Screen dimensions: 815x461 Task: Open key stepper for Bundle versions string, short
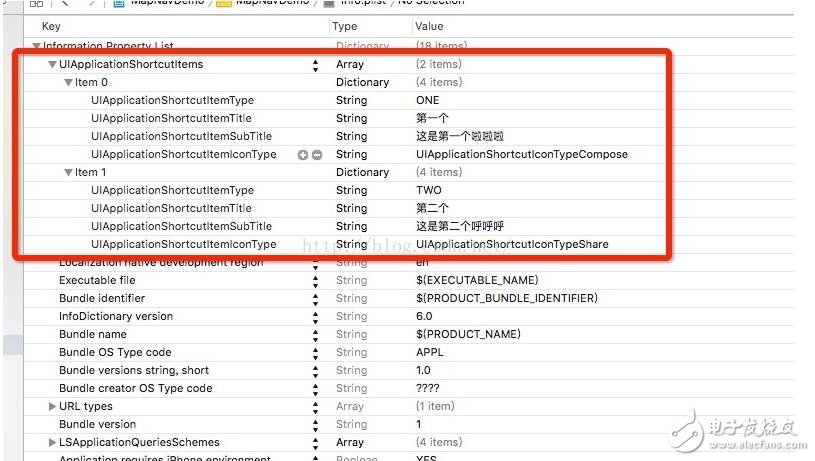pos(316,371)
